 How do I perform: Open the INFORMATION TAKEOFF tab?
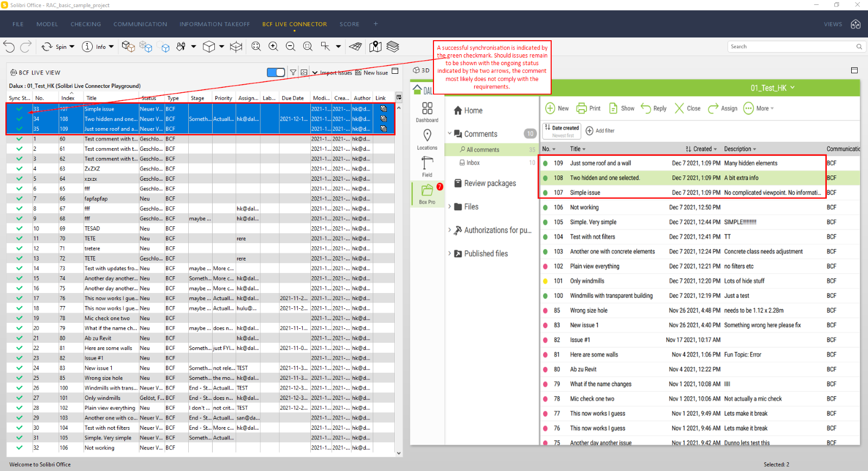pos(214,24)
